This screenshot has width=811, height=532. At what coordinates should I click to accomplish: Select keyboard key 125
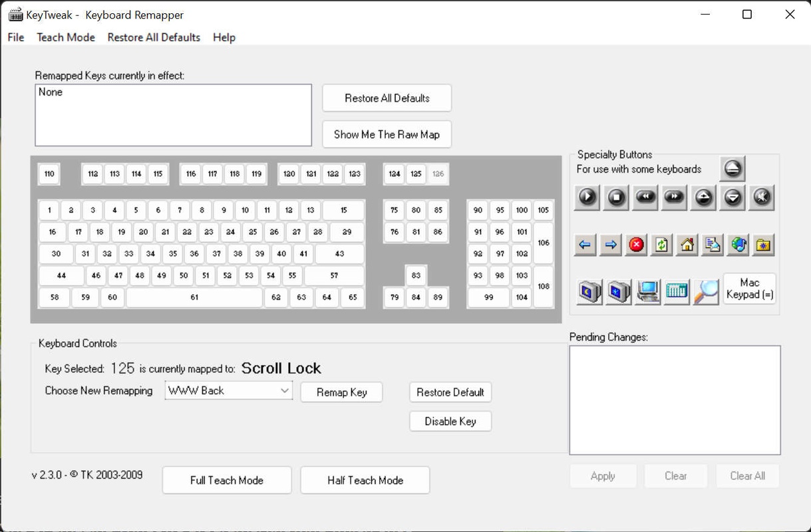point(416,174)
